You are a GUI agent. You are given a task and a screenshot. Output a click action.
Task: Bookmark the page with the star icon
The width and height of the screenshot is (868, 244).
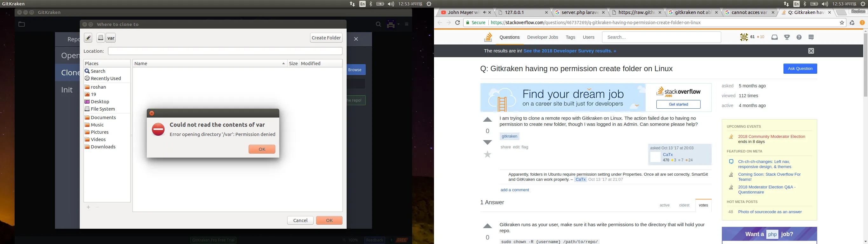[842, 23]
